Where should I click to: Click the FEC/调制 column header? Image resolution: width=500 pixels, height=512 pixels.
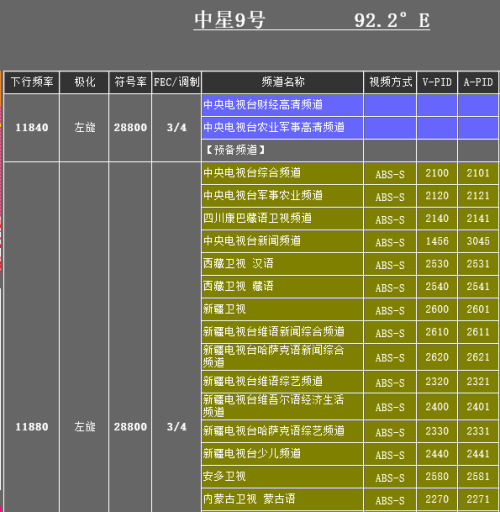(177, 82)
